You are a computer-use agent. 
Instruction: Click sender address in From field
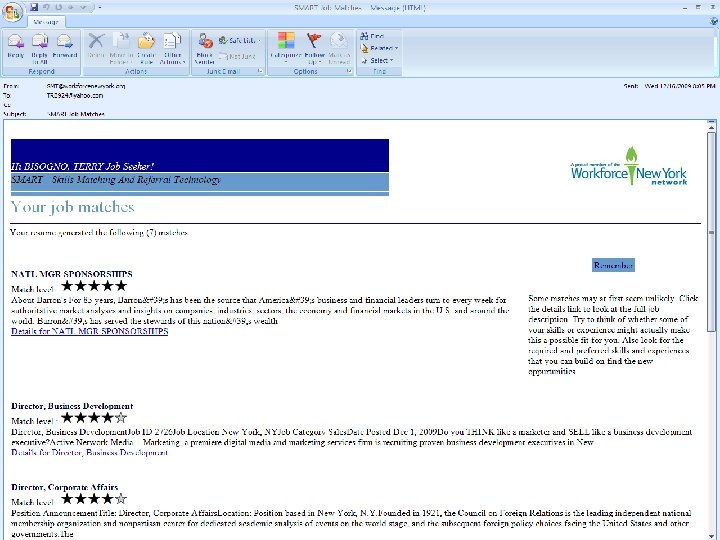pyautogui.click(x=86, y=86)
